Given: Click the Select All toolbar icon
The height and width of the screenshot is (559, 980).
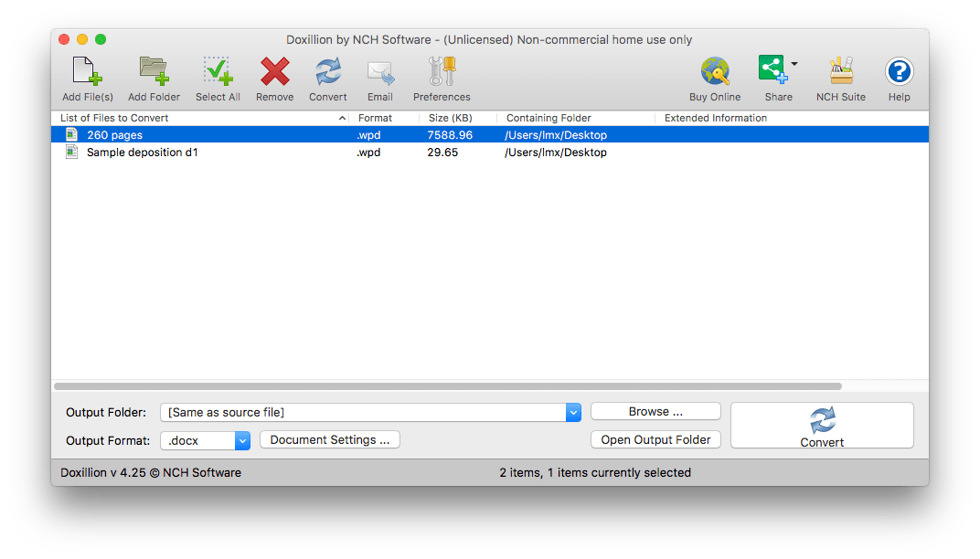Looking at the screenshot, I should [x=218, y=71].
